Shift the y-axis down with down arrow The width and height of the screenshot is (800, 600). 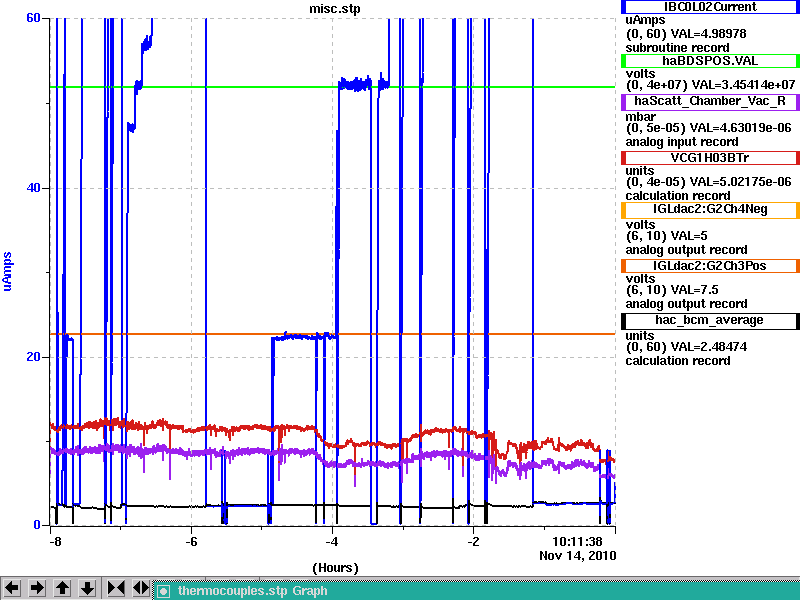[x=87, y=588]
